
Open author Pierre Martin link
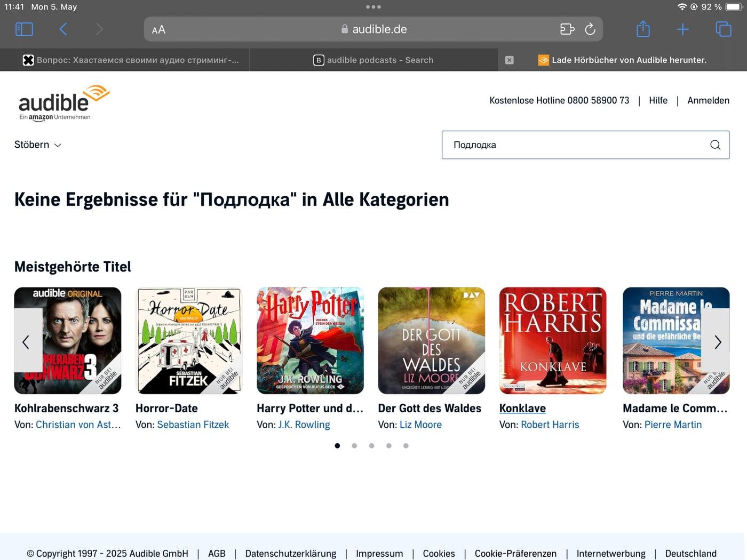click(673, 425)
